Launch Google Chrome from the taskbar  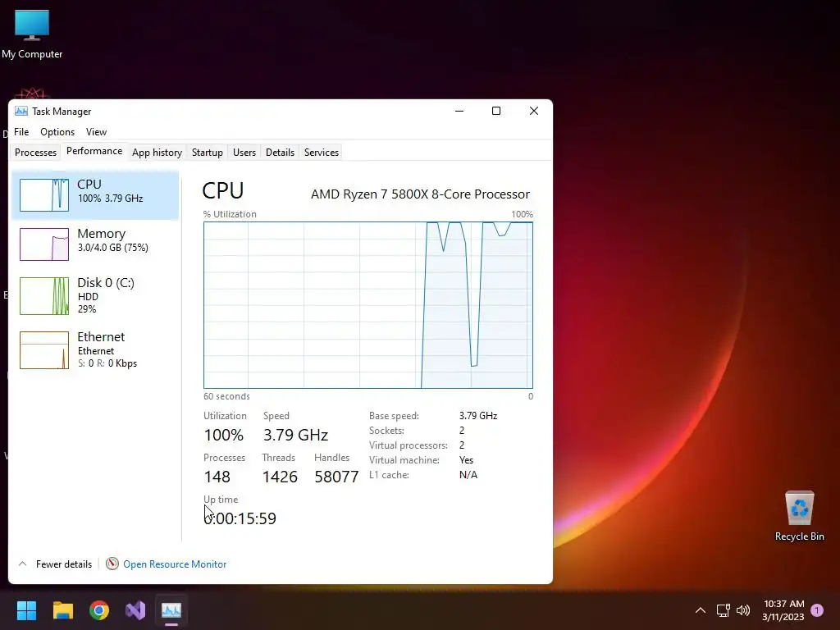pos(99,610)
